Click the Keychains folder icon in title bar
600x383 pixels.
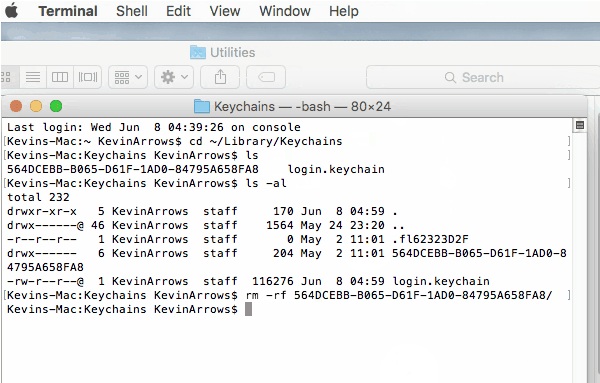click(202, 106)
